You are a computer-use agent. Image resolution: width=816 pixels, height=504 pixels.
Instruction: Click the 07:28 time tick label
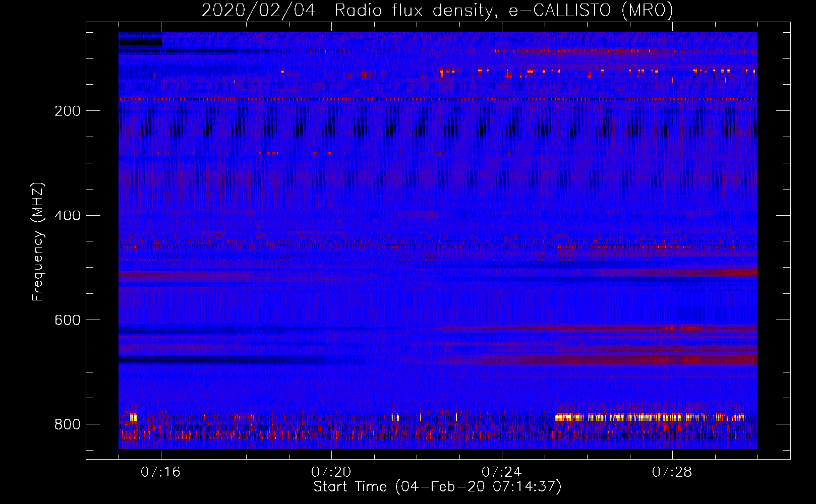672,472
